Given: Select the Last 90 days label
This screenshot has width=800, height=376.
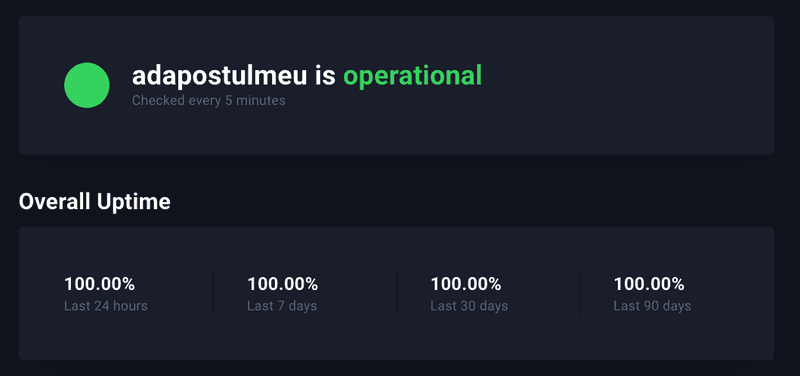Looking at the screenshot, I should coord(652,306).
